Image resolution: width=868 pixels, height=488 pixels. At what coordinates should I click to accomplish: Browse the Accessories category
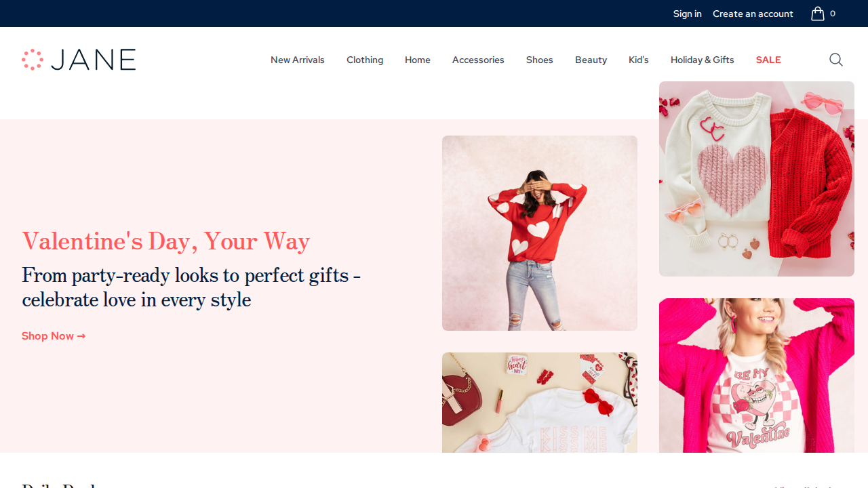[x=477, y=60]
